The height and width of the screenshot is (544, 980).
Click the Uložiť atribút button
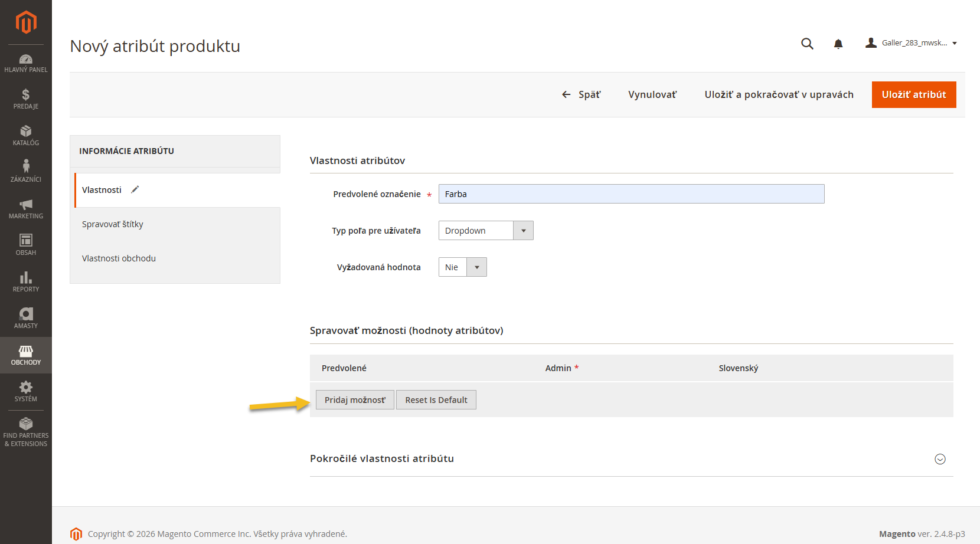(913, 94)
